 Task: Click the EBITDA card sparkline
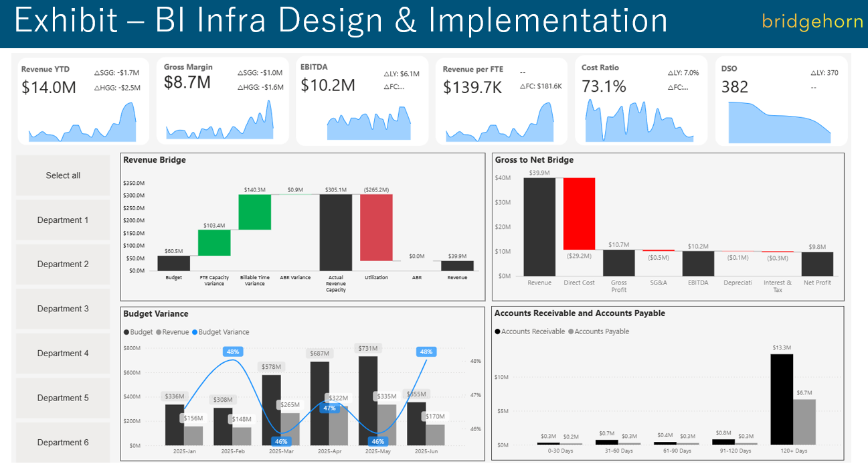[369, 123]
